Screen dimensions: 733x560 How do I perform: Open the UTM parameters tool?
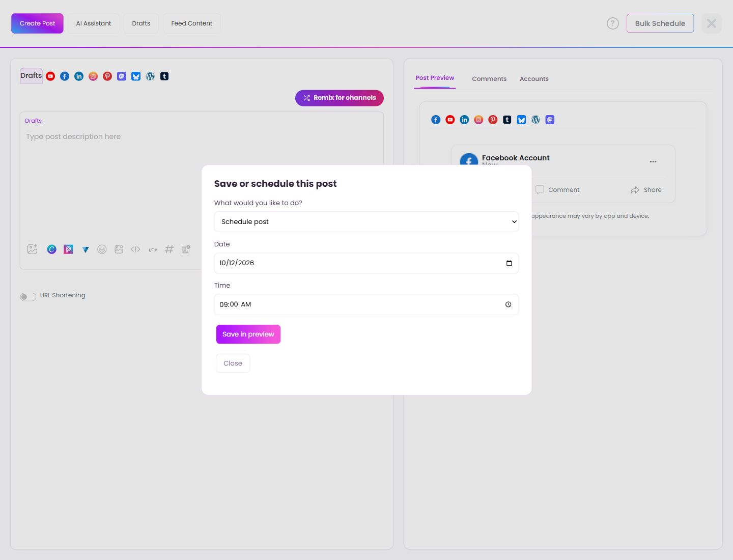tap(153, 250)
